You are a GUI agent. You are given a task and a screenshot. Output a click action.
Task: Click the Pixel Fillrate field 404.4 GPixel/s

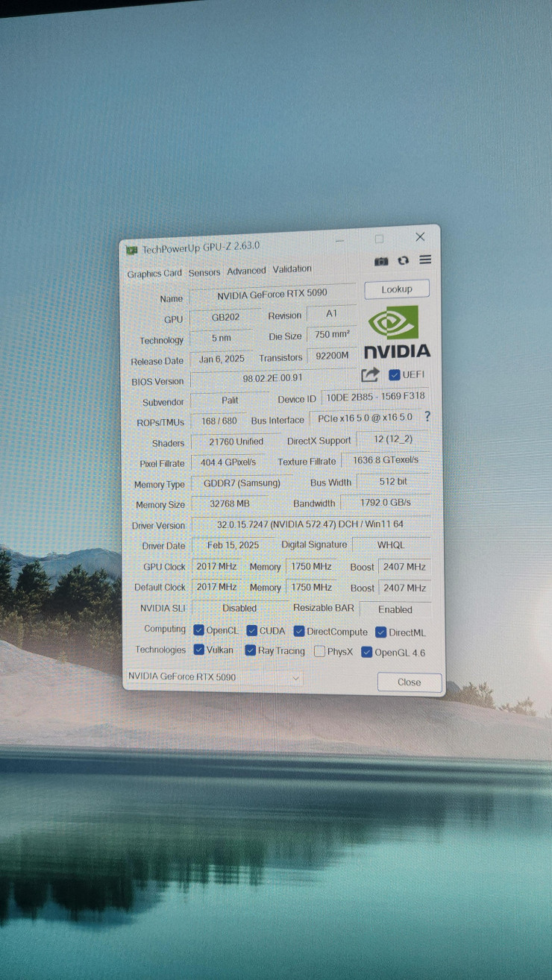228,462
